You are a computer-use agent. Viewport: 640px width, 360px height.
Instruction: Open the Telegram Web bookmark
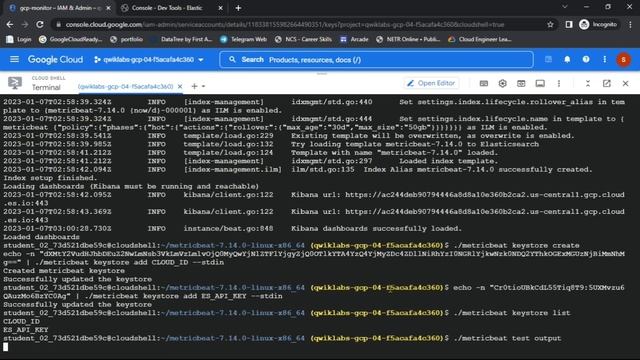pos(243,39)
